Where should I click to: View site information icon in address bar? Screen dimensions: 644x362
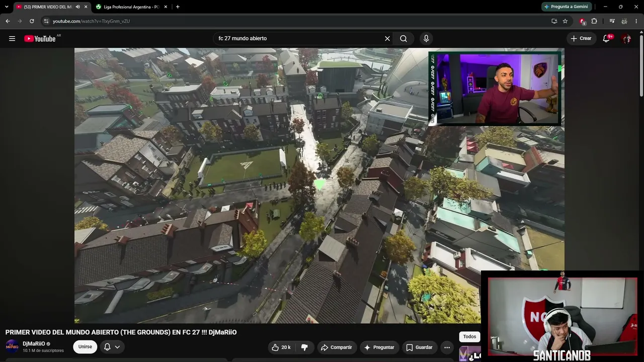tap(46, 21)
